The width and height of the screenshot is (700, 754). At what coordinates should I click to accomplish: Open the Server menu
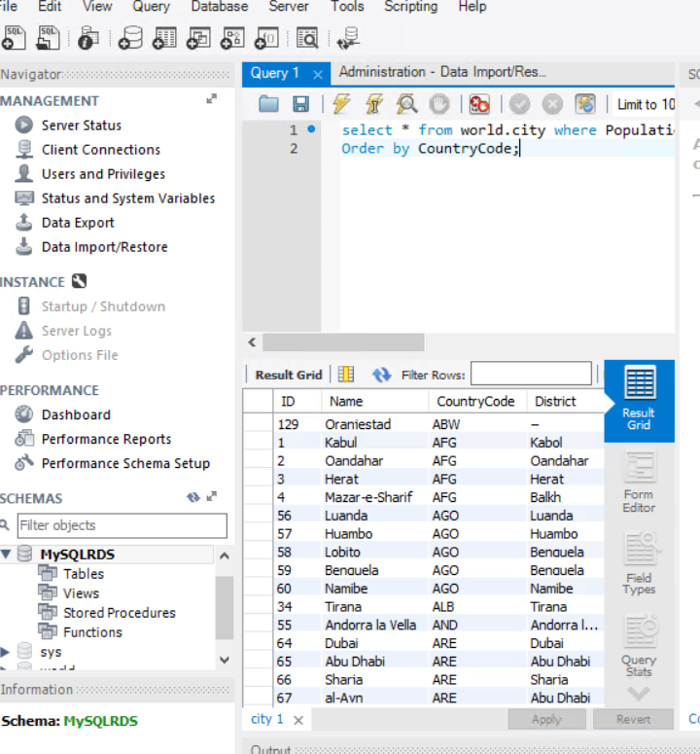pos(289,7)
